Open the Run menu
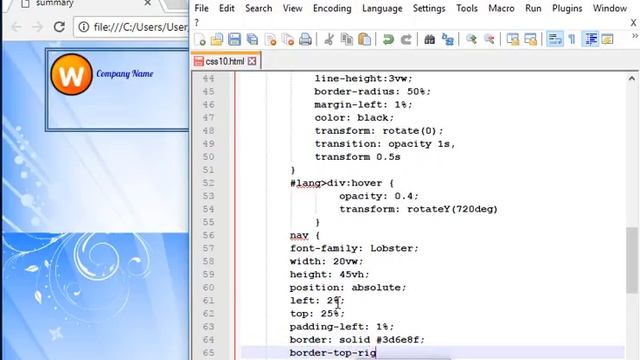The image size is (640, 360). [533, 8]
